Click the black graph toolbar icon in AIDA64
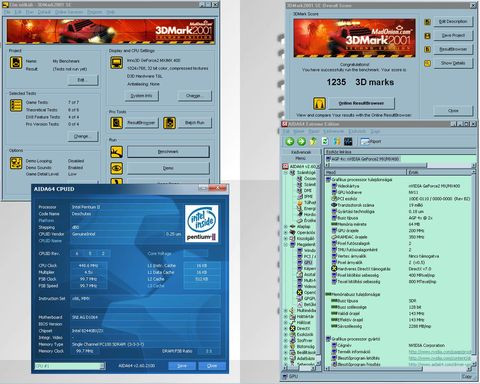This screenshot has height=384, width=480. 348,141
